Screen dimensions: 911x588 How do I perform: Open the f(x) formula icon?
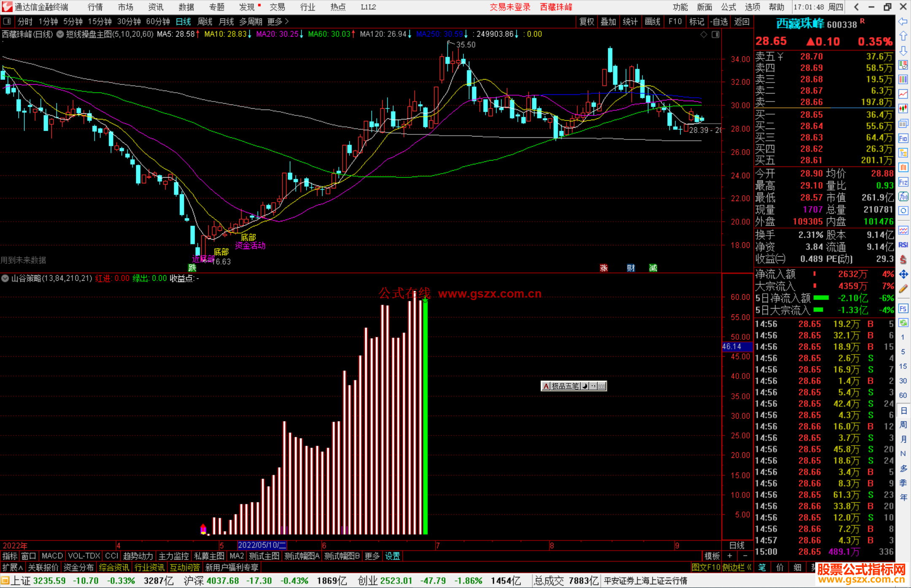903,196
